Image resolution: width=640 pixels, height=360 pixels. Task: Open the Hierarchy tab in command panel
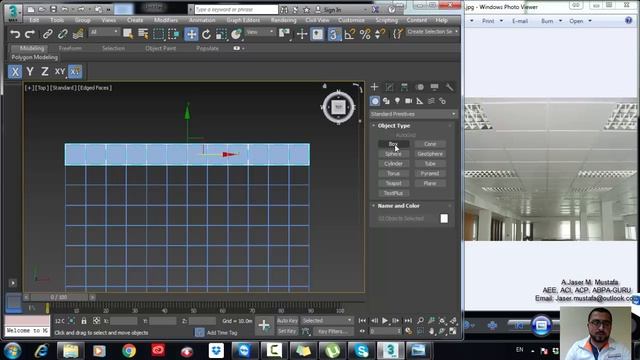pyautogui.click(x=404, y=87)
